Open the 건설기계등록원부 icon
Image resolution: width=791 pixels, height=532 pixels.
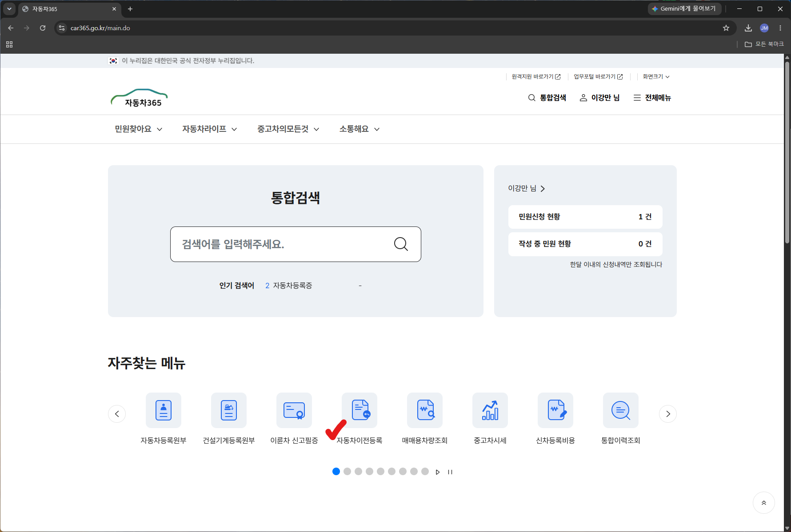click(229, 410)
